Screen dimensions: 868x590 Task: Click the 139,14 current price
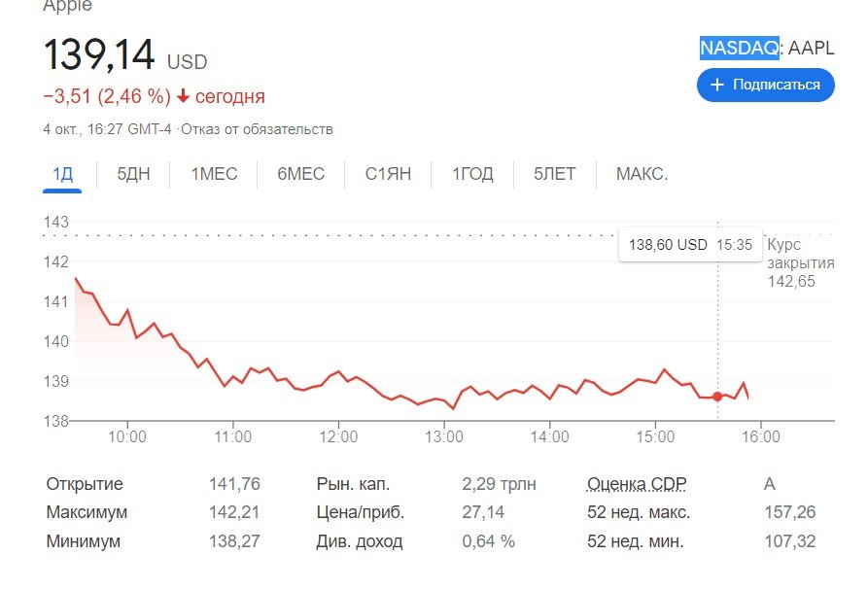click(x=99, y=55)
